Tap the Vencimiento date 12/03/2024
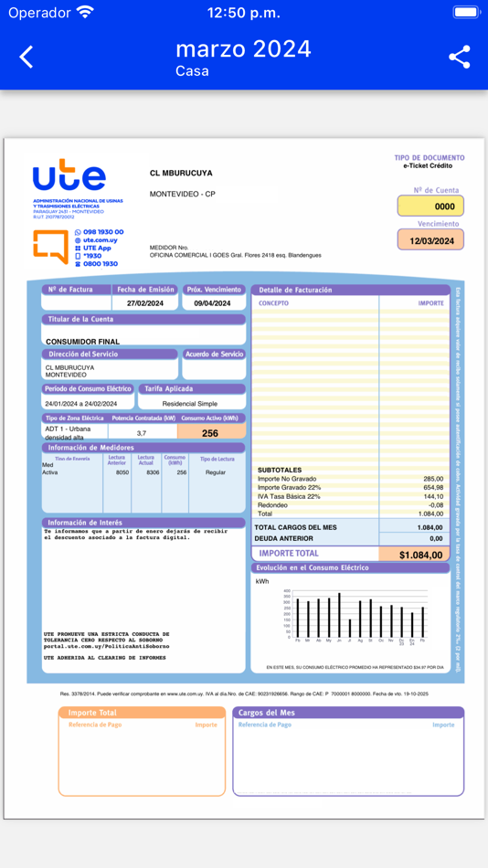The height and width of the screenshot is (868, 488). point(430,239)
